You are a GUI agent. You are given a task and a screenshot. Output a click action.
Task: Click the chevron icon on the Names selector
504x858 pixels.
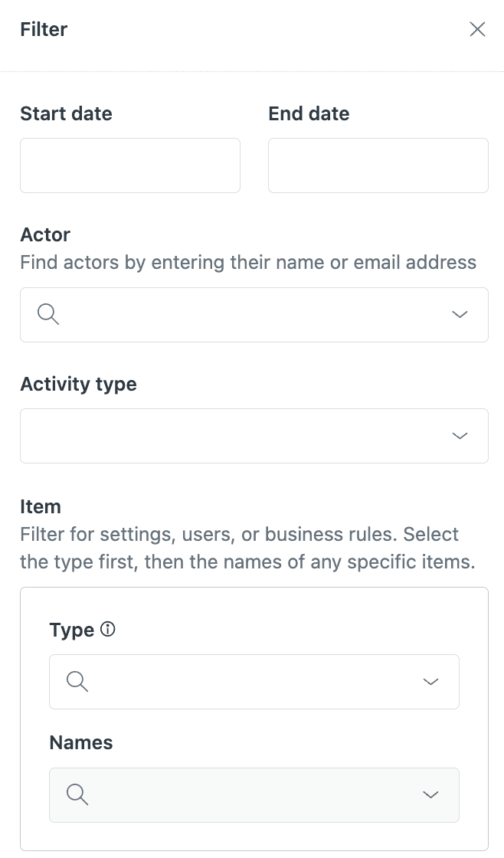430,794
